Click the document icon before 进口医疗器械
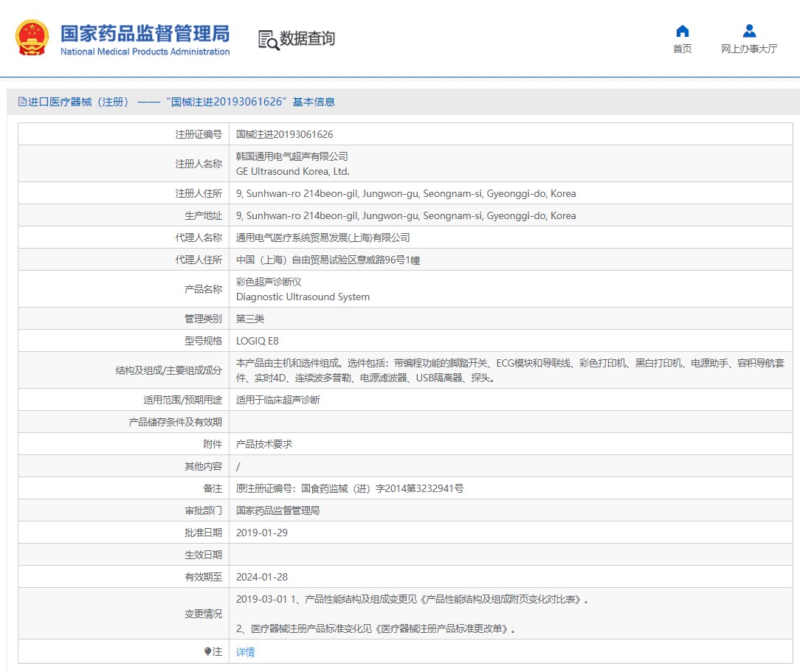The width and height of the screenshot is (800, 672). click(22, 102)
